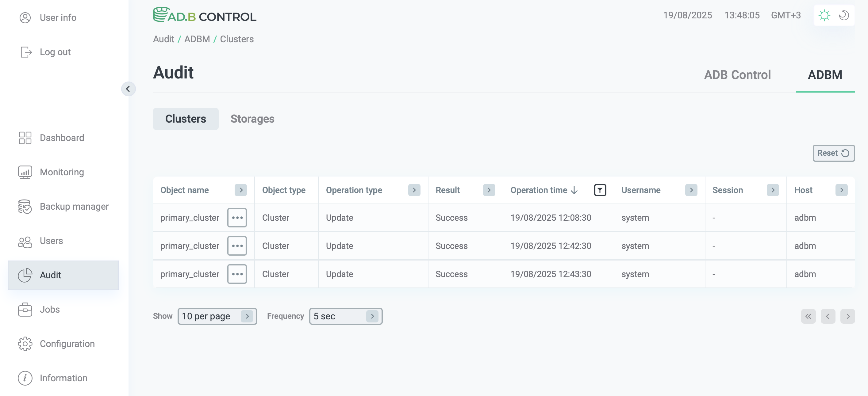Open the Jobs briefcase icon

25,309
